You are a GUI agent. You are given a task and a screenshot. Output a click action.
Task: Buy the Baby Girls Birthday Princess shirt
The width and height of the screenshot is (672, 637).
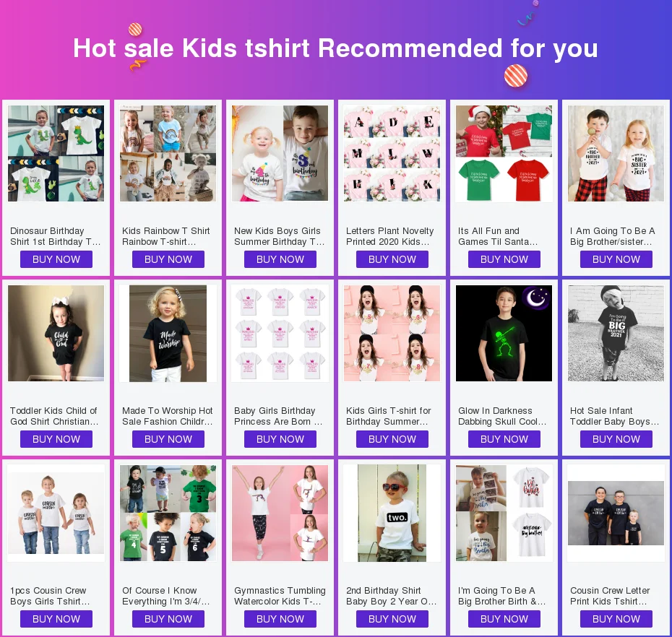coord(280,439)
